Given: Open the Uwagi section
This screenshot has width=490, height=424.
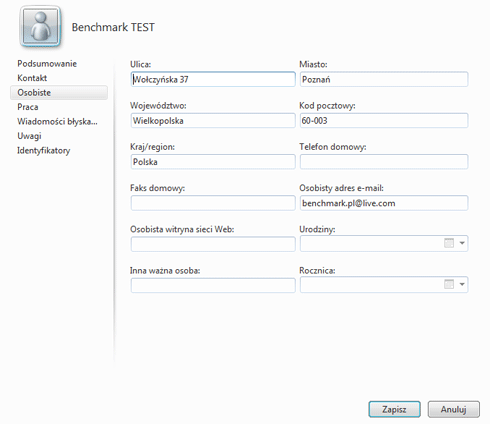Looking at the screenshot, I should click(29, 136).
